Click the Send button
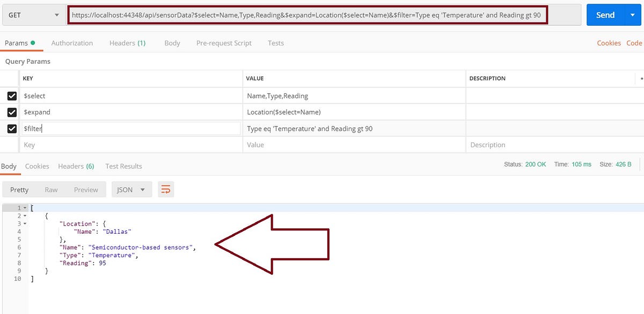 point(605,14)
